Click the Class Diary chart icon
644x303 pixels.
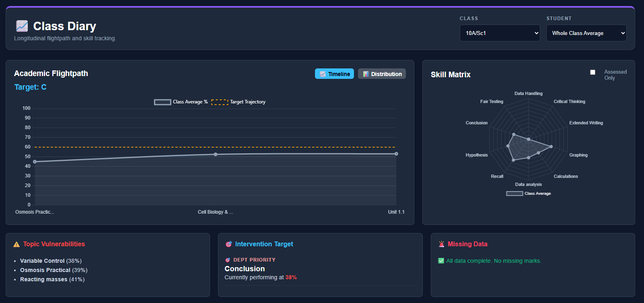22,26
